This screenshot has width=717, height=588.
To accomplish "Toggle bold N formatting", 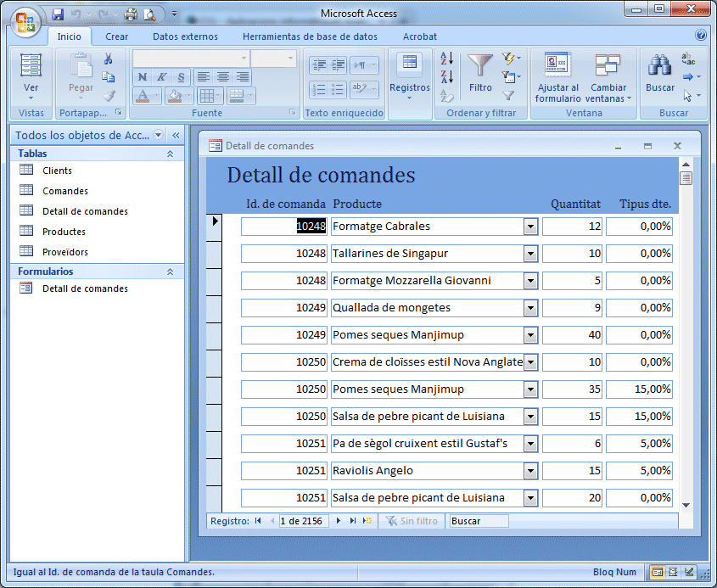I will [x=143, y=77].
